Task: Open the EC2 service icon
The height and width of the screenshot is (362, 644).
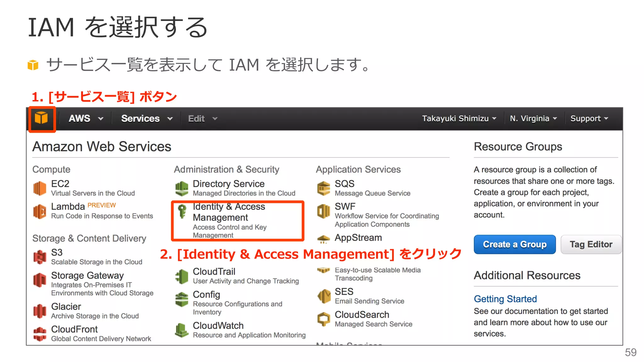Action: pyautogui.click(x=40, y=188)
